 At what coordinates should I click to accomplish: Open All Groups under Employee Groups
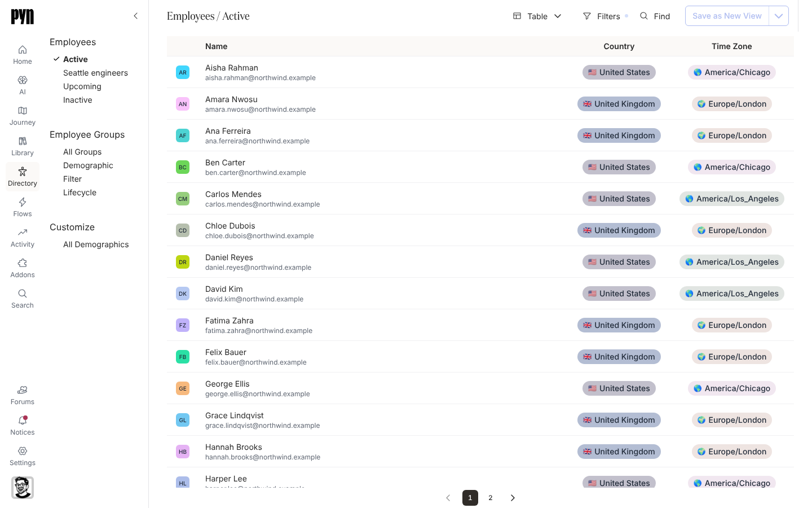(82, 152)
